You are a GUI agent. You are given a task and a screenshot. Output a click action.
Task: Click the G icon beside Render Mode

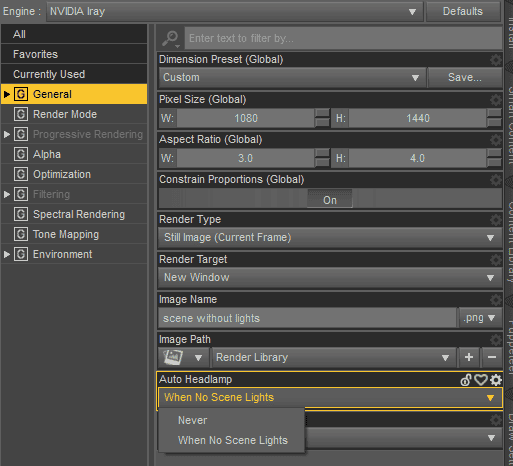(21, 114)
